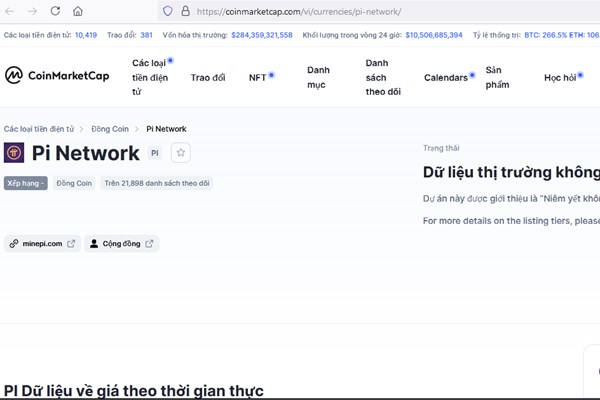Click the 24h volume value link

pos(434,34)
